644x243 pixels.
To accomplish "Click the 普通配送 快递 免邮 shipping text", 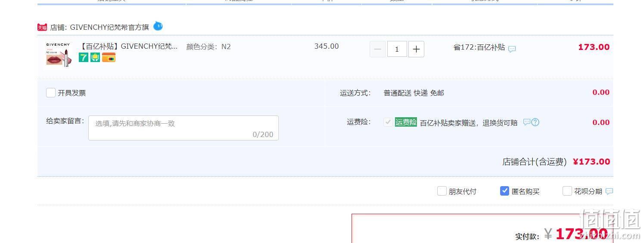I will point(414,93).
